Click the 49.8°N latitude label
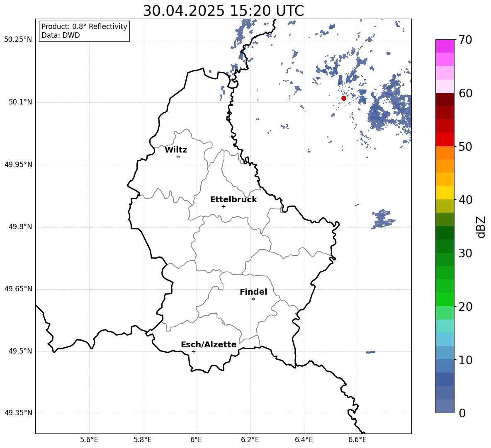 [20, 227]
